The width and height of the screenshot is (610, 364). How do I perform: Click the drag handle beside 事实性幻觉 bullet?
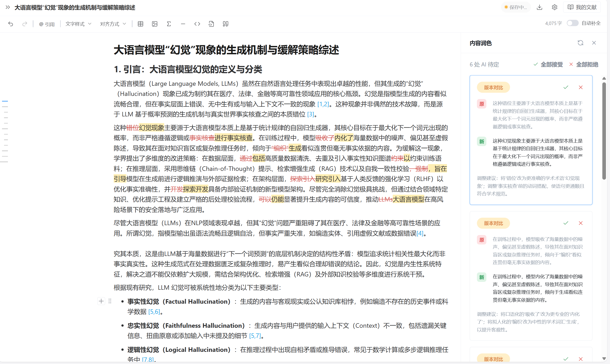110,301
